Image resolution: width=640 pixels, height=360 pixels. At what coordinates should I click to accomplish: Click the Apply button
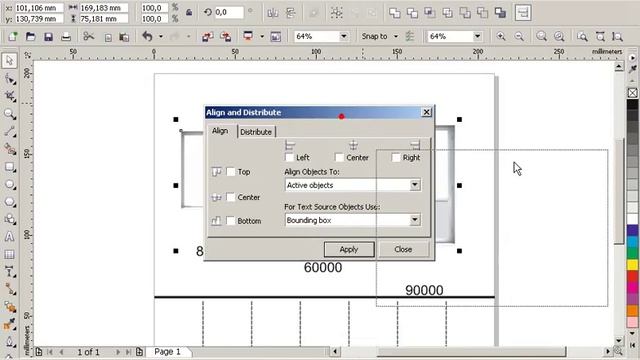tap(349, 249)
